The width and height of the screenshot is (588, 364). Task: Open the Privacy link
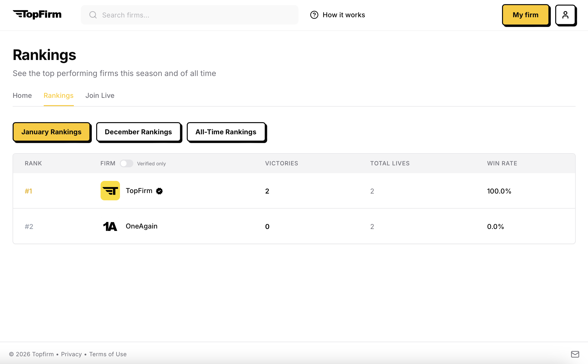71,354
